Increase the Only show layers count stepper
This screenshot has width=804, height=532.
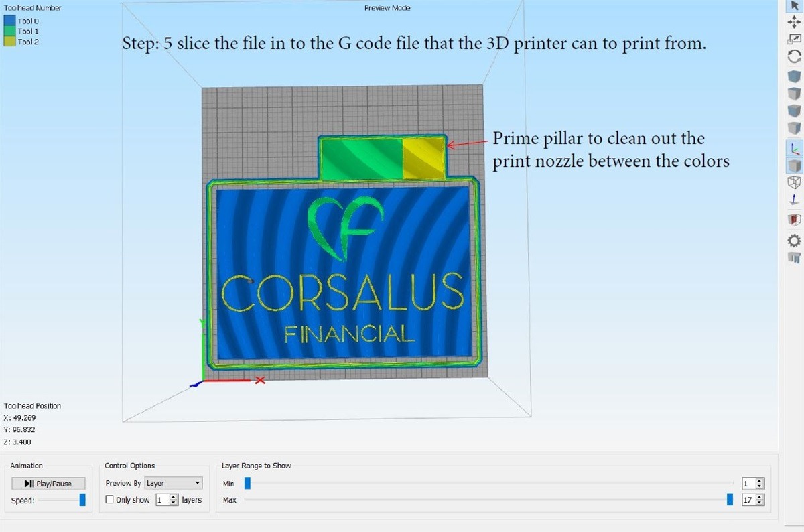tap(174, 497)
